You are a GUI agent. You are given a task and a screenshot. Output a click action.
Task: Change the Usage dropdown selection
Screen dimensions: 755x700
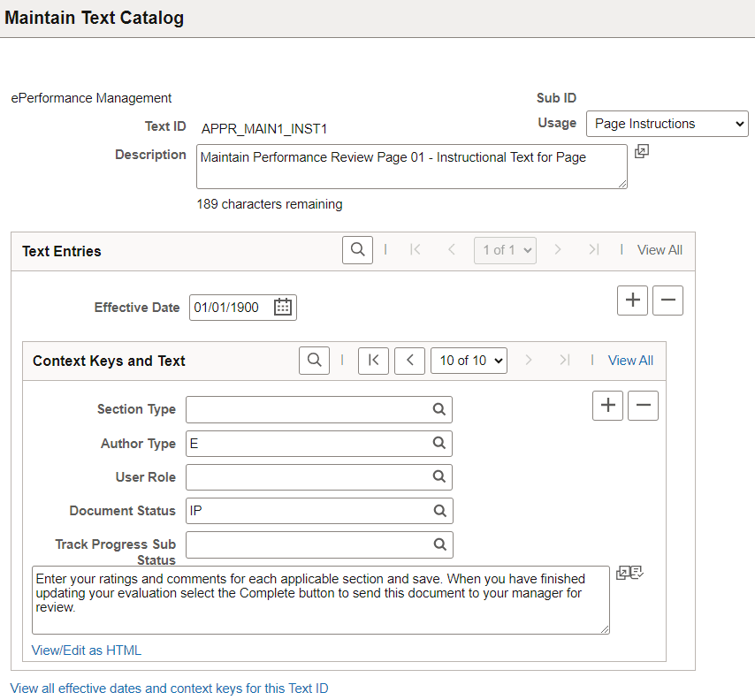pyautogui.click(x=667, y=123)
